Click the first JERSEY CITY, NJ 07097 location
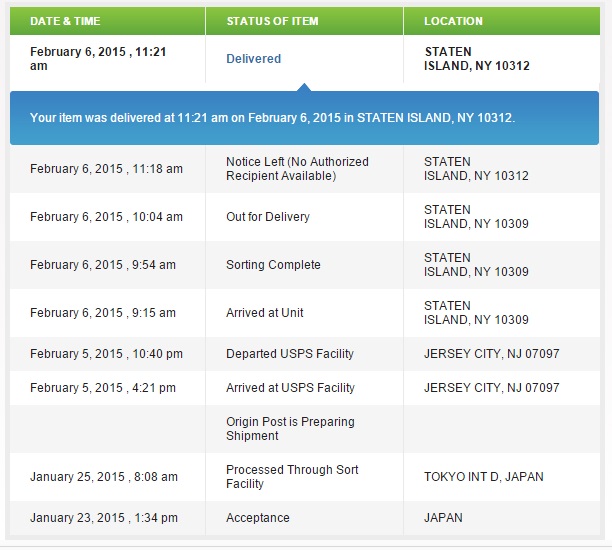Screen dimensions: 612x550 491,354
